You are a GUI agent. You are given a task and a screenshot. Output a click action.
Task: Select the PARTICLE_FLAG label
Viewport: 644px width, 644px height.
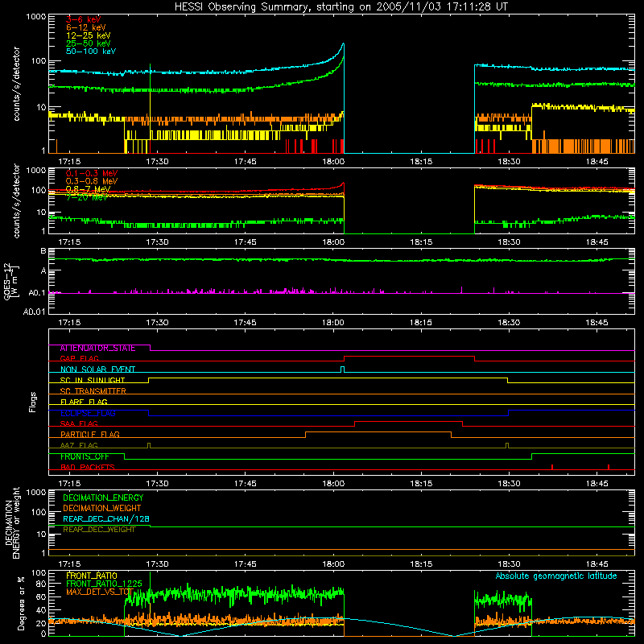pyautogui.click(x=90, y=434)
